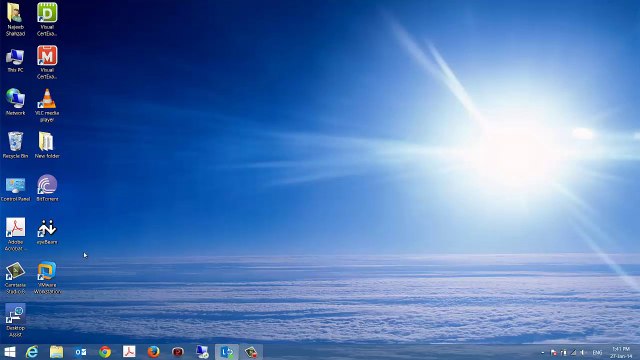Open File Explorer from the taskbar

[56, 352]
